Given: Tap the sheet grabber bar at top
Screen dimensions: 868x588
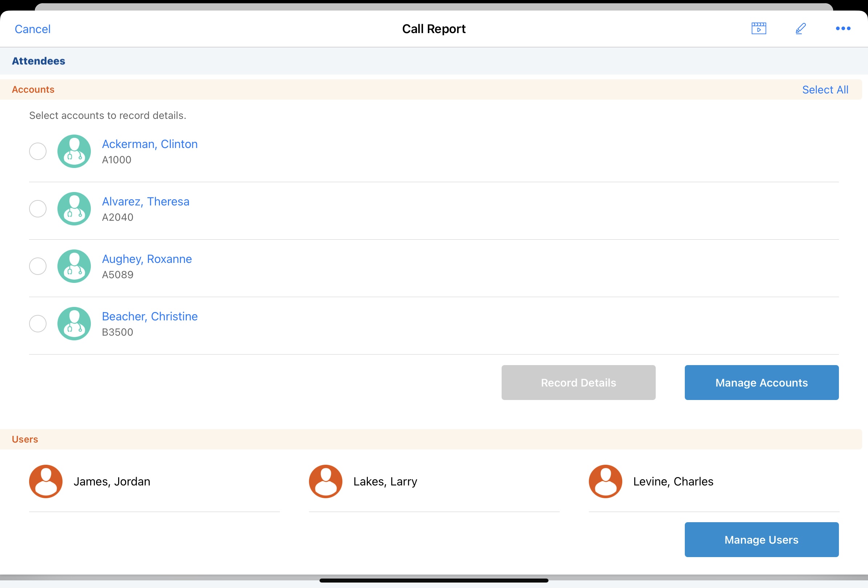Looking at the screenshot, I should click(x=433, y=7).
